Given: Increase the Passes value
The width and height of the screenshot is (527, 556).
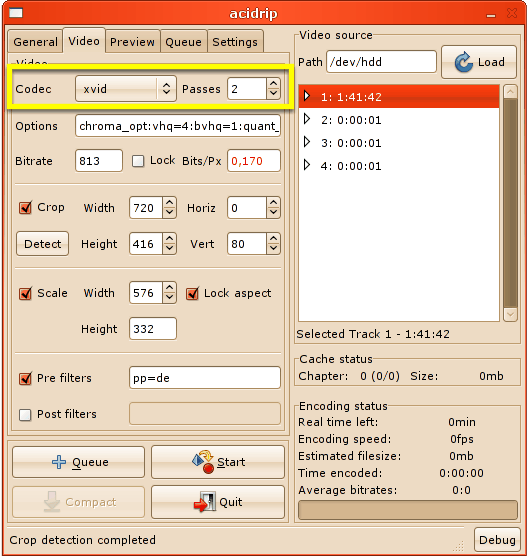Looking at the screenshot, I should pyautogui.click(x=273, y=84).
